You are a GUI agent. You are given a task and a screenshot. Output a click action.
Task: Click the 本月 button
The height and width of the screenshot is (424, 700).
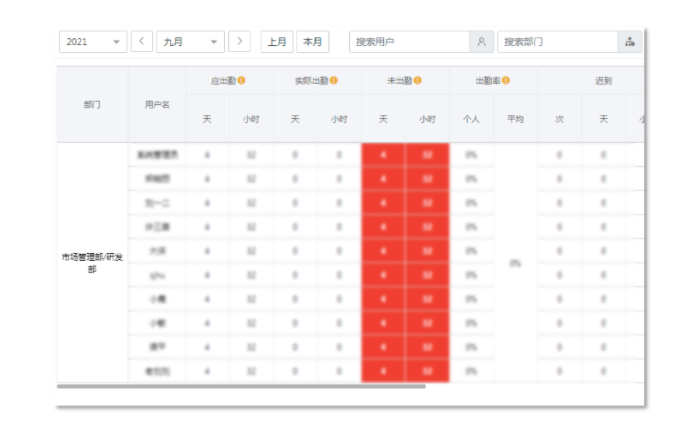coord(313,42)
